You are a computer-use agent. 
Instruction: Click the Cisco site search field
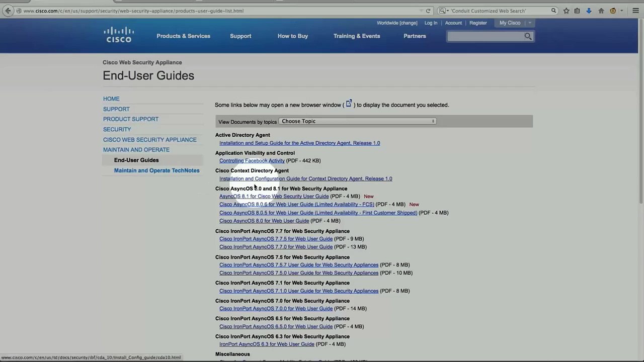[486, 36]
